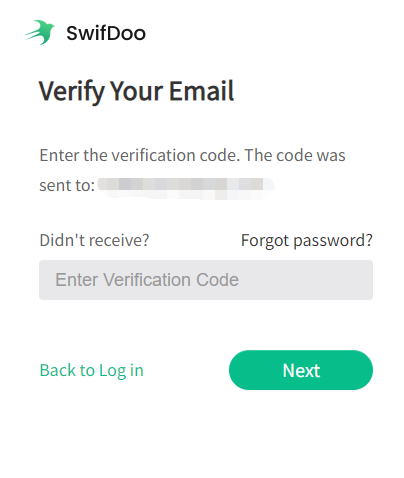Request a new code via Didn't receive?

point(94,240)
